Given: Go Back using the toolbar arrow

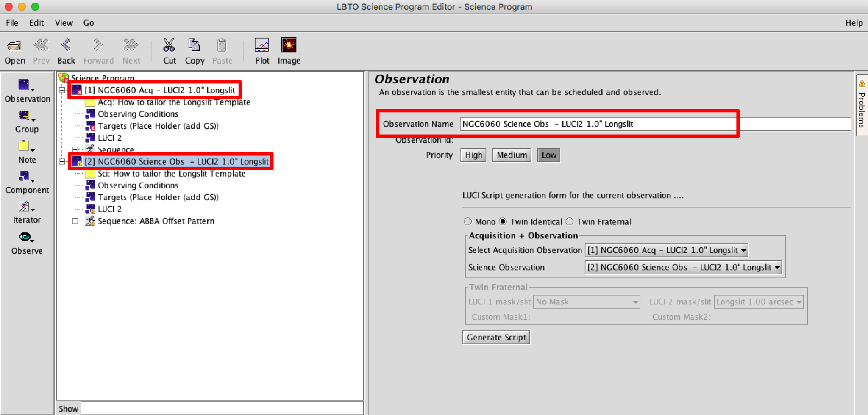Looking at the screenshot, I should click(66, 45).
